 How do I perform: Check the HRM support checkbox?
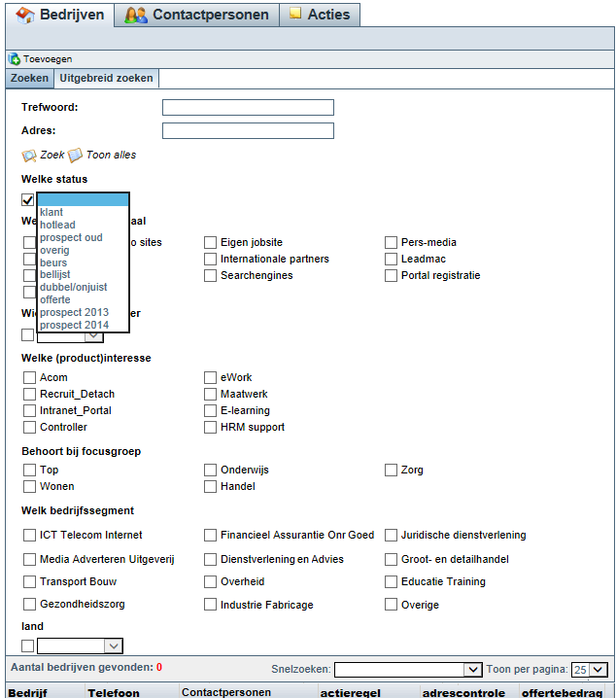(210, 428)
